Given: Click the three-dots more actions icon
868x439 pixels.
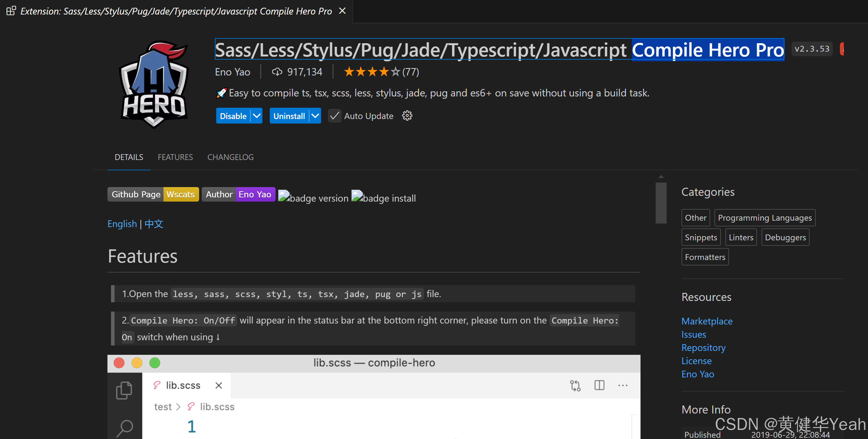Looking at the screenshot, I should pyautogui.click(x=622, y=385).
